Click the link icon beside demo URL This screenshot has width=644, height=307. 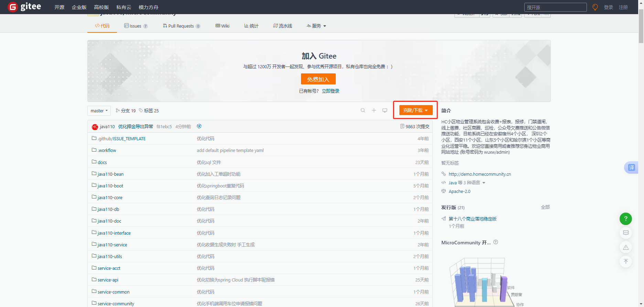click(444, 174)
